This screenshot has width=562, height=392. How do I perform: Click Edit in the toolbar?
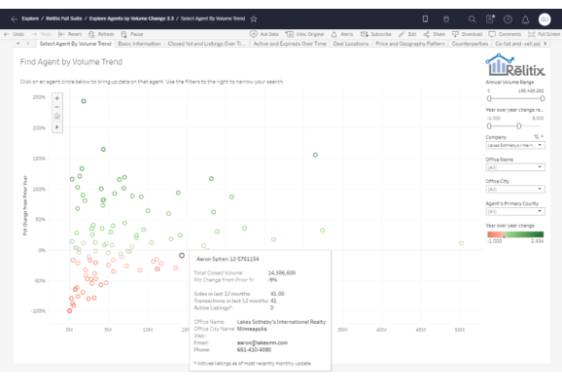[x=407, y=34]
